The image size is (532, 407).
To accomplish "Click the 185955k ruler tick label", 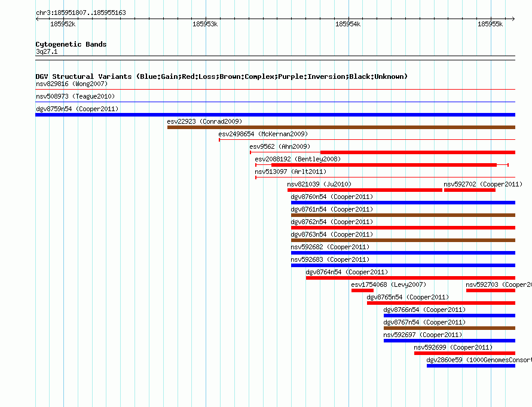I will coord(490,24).
